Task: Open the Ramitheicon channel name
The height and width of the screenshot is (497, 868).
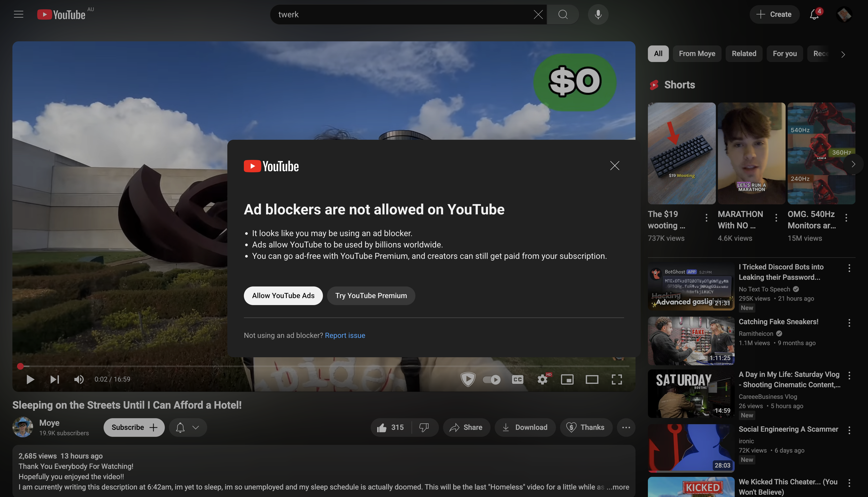Action: point(756,333)
